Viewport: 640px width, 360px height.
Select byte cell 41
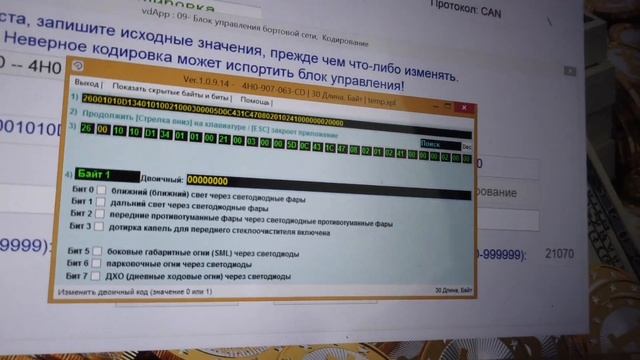(401, 153)
